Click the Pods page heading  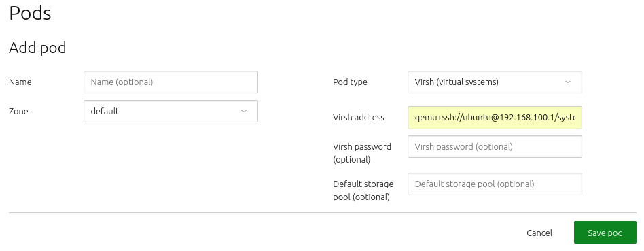(x=30, y=13)
